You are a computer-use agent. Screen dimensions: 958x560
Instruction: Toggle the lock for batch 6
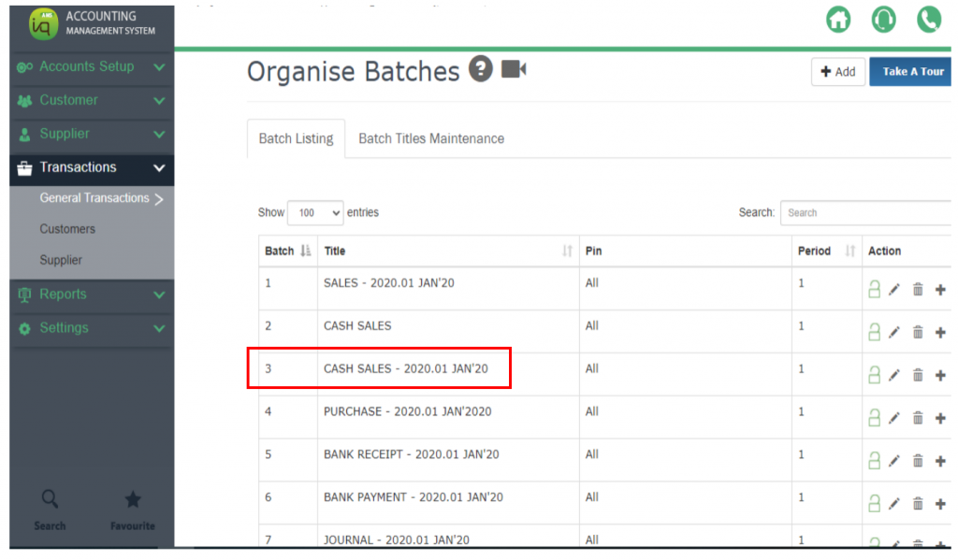pos(874,504)
